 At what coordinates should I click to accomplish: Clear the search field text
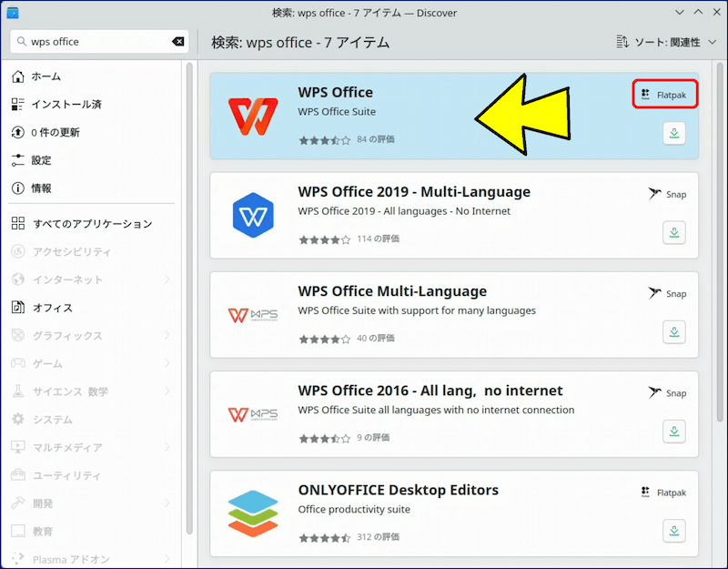tap(178, 42)
